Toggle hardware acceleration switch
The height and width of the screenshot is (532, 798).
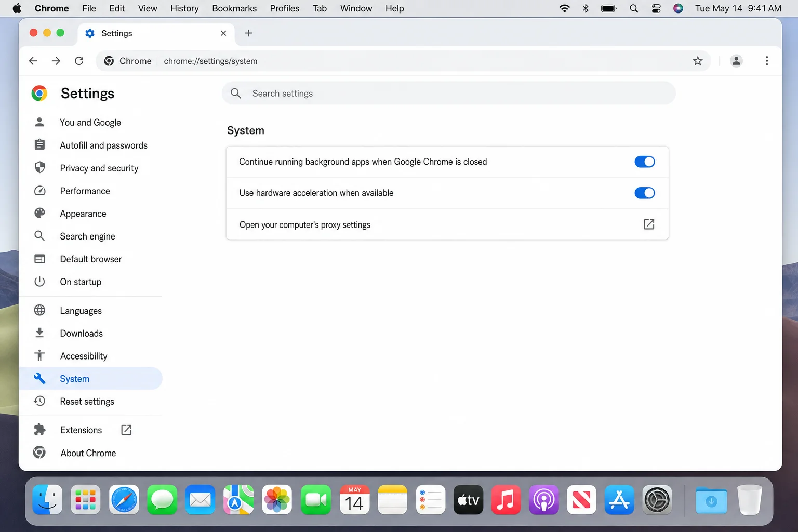pos(645,193)
